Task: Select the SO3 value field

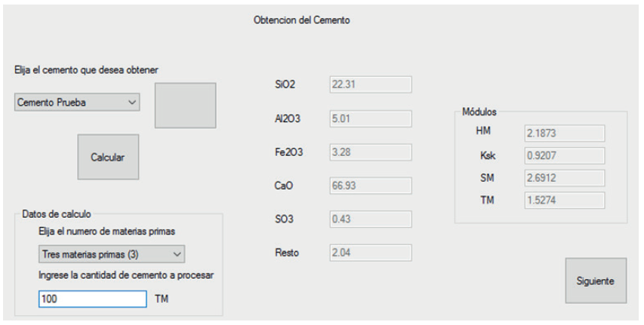Action: (371, 219)
